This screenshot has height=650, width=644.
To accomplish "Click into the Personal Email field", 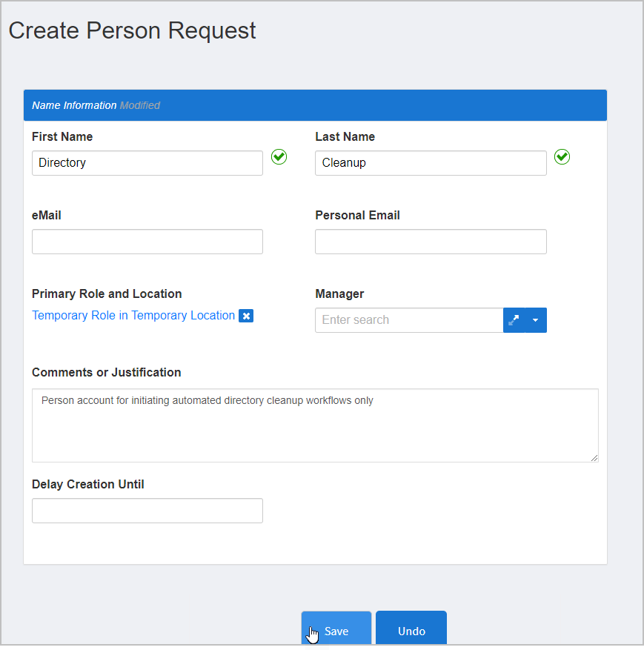I will (x=431, y=242).
